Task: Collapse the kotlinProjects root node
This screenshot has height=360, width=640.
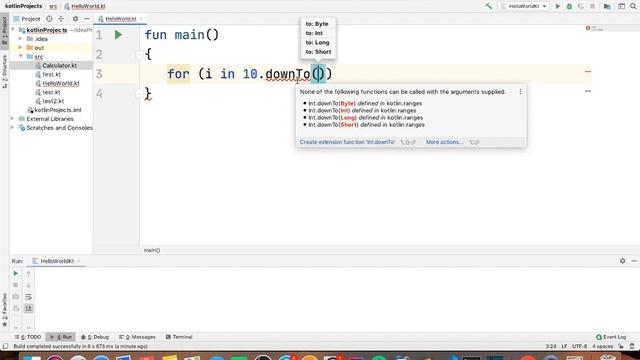Action: [13, 30]
